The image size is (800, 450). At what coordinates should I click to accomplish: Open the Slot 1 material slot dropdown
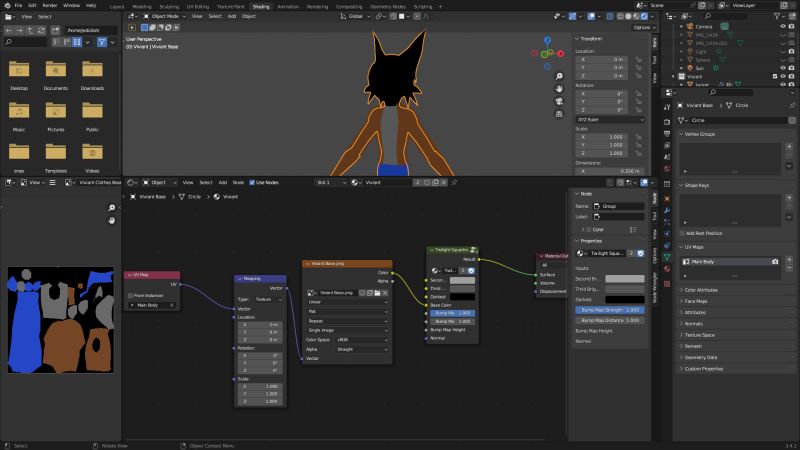pyautogui.click(x=331, y=182)
